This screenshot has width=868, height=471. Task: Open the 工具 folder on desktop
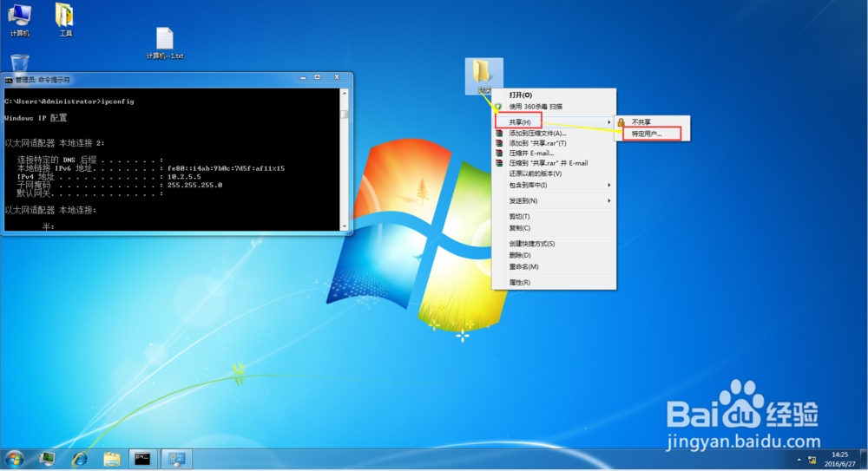(x=65, y=20)
